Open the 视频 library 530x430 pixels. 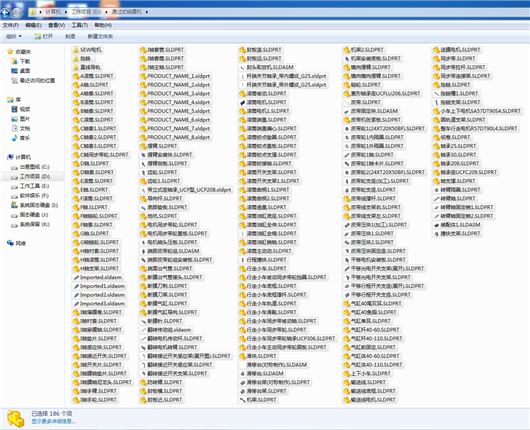click(x=21, y=109)
